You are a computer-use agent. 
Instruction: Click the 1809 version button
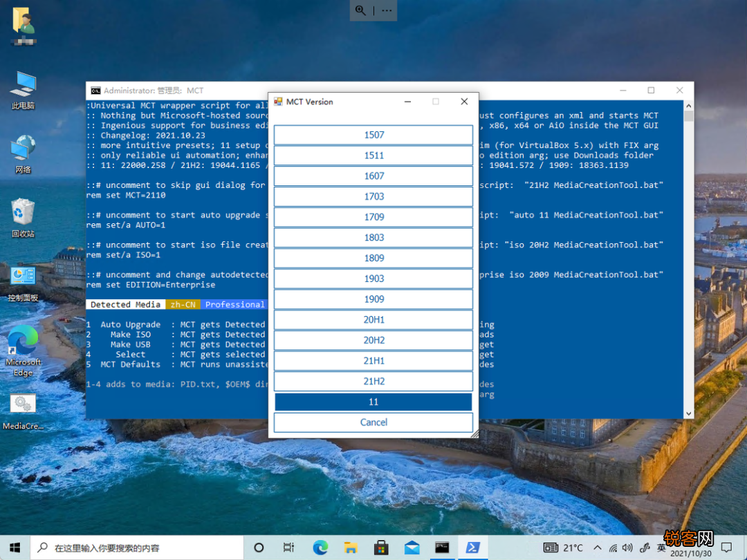tap(373, 258)
